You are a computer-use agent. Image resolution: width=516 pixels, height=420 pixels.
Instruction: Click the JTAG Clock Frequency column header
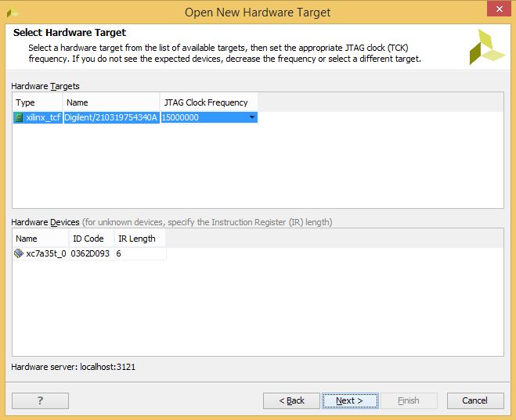click(x=209, y=102)
